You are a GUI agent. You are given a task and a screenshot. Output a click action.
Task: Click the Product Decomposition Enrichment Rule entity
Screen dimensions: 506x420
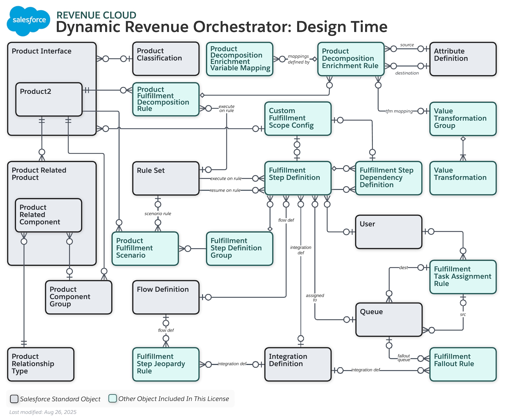tap(351, 59)
